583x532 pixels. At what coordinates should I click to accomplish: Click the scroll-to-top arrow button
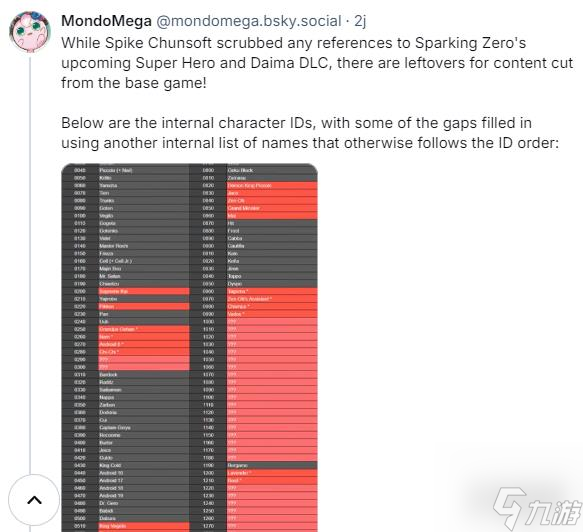34,500
